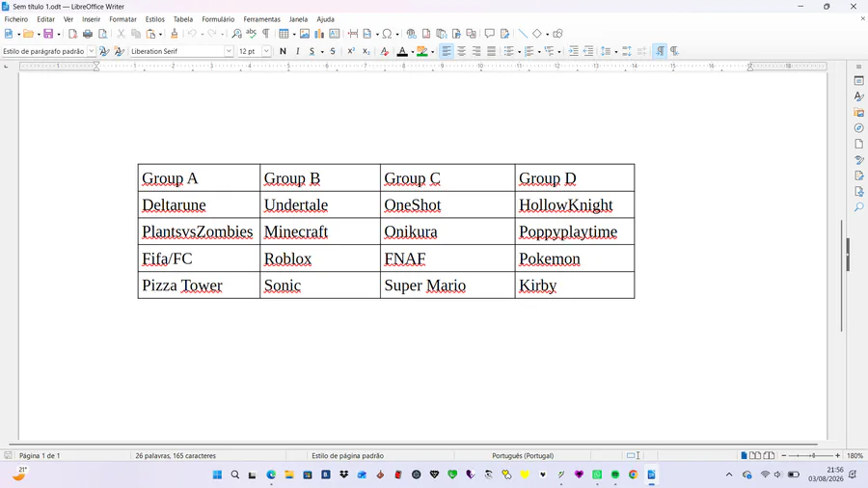
Task: Insert text box icon
Action: [x=335, y=34]
